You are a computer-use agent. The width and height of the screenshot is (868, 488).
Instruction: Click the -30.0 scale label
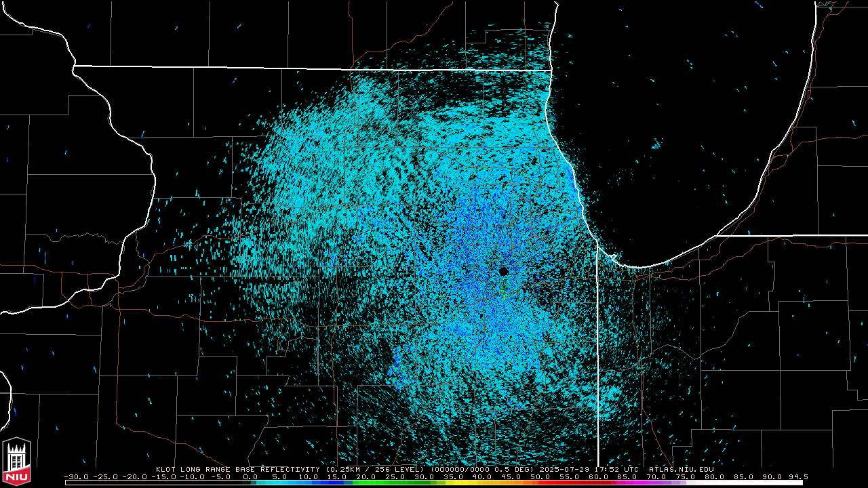point(76,477)
